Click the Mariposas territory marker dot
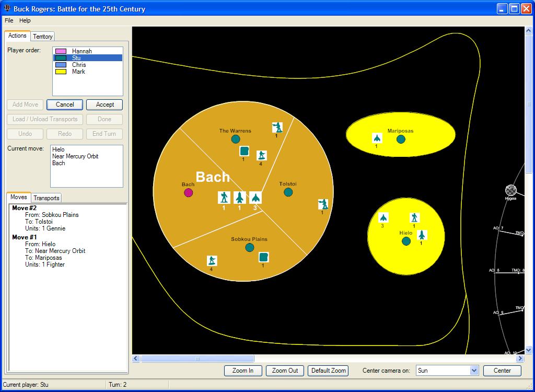The width and height of the screenshot is (535, 392). tap(401, 139)
